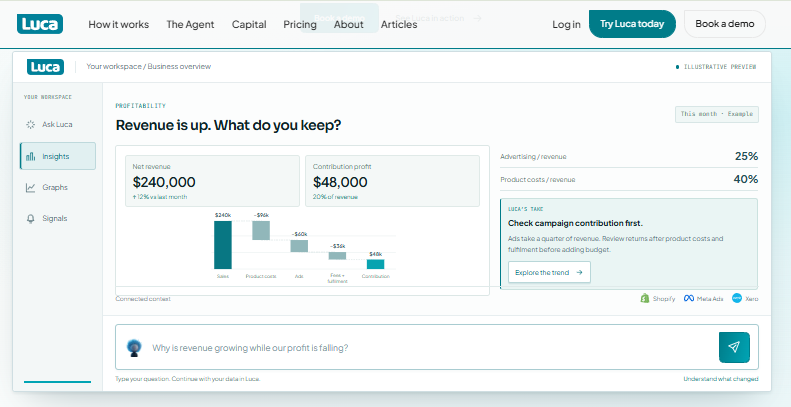Click Log in link

566,24
